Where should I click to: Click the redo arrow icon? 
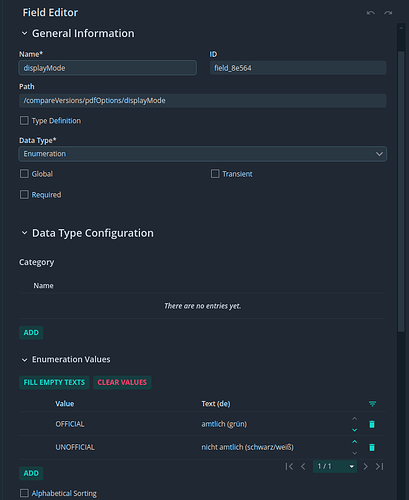tap(388, 13)
